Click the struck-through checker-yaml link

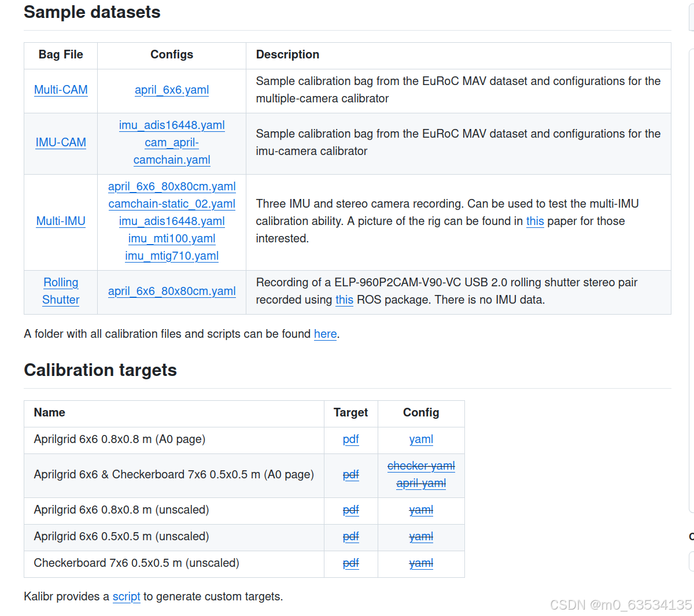421,466
